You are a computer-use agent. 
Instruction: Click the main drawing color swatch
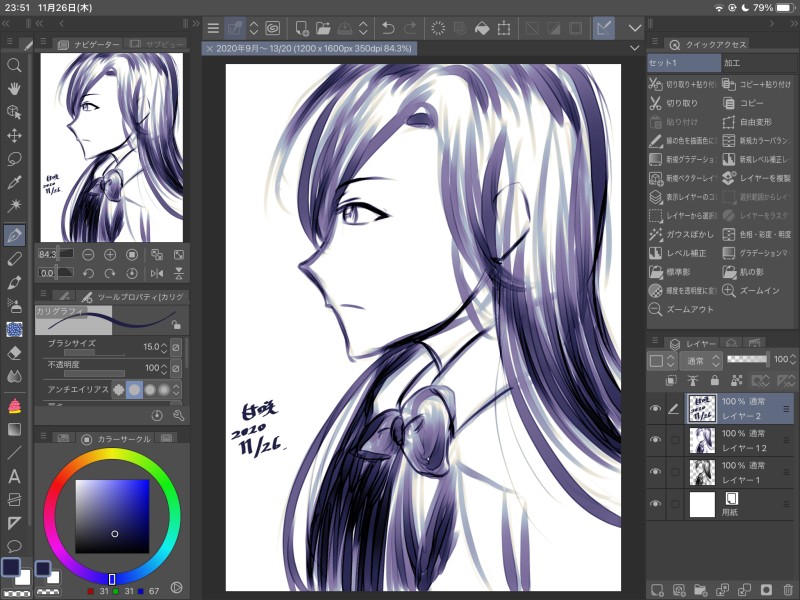11,567
